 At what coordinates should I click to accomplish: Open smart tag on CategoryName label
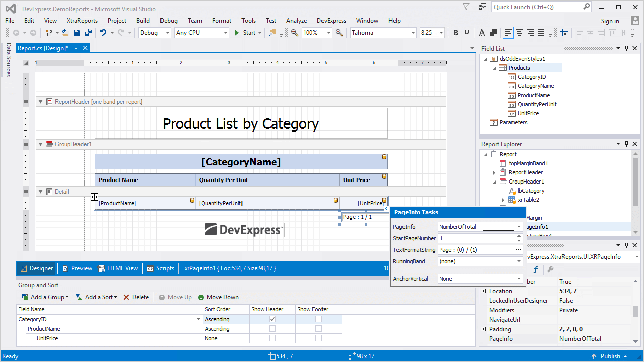point(385,157)
